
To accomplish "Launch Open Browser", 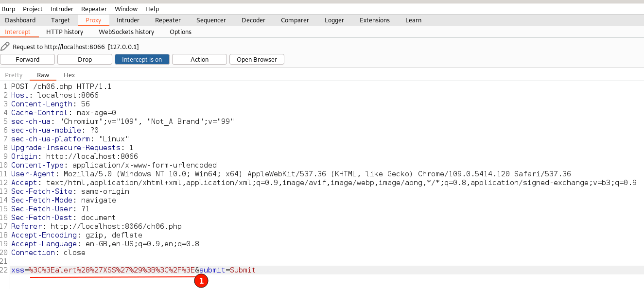I will (x=257, y=59).
